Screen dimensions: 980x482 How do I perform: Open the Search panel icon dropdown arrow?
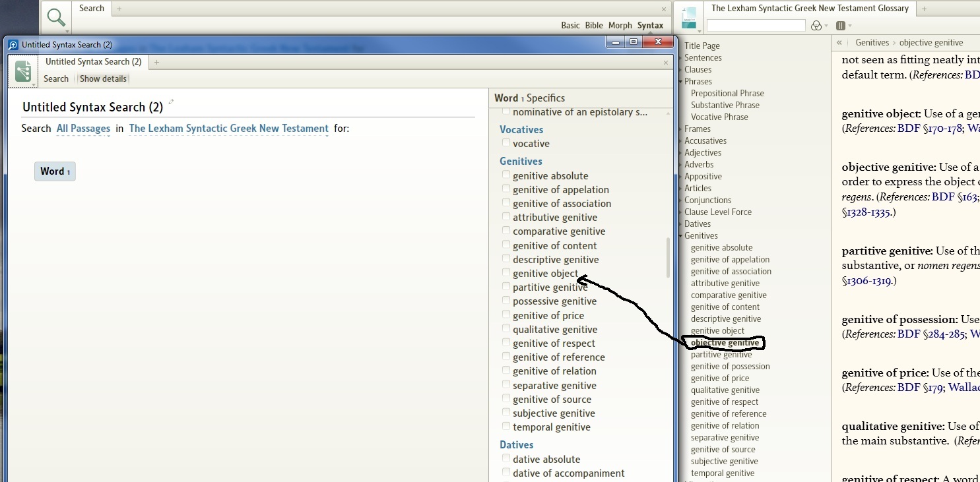(67, 31)
